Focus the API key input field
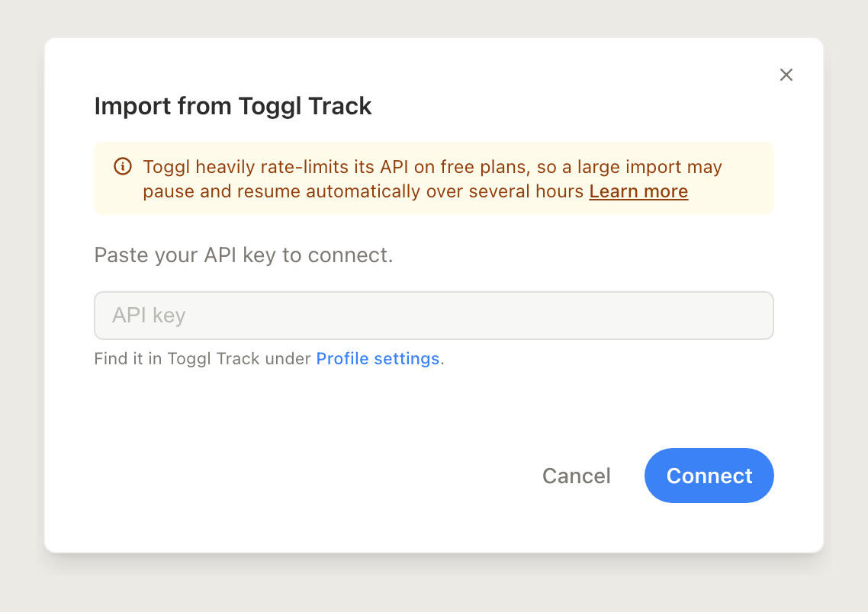 (x=434, y=316)
